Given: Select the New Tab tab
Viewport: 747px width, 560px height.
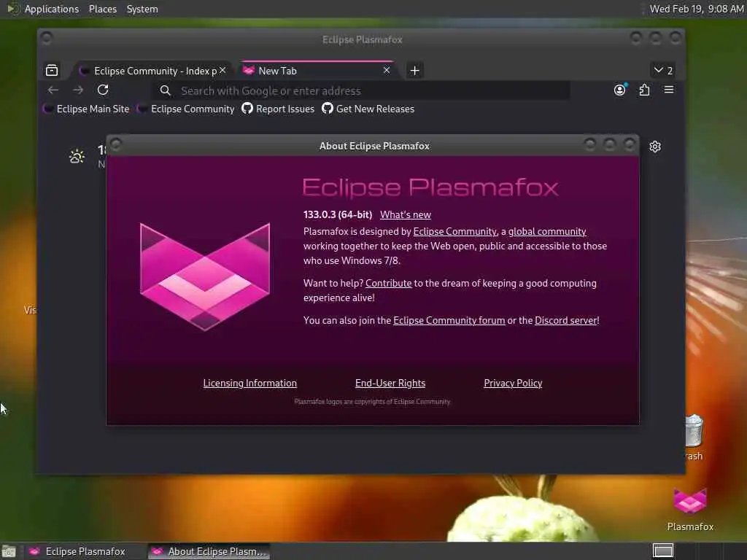Looking at the screenshot, I should pos(317,71).
